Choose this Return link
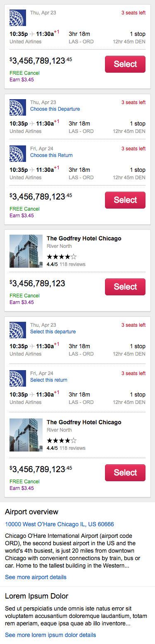This screenshot has width=155, height=644. (51, 155)
